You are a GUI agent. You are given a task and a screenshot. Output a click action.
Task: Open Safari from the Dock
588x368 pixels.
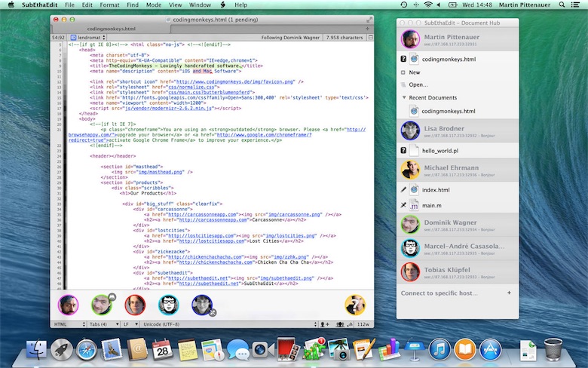(86, 350)
